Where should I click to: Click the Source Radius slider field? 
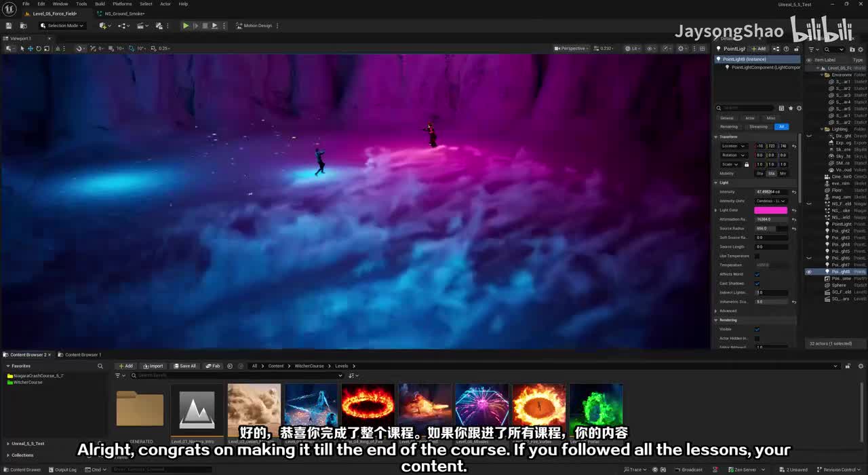coord(772,229)
